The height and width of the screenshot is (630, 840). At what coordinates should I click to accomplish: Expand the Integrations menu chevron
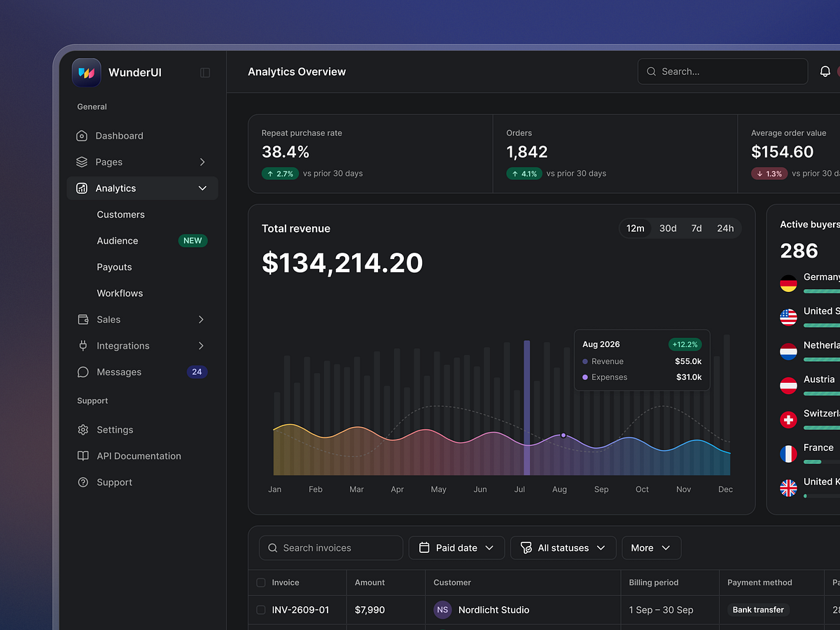point(201,346)
